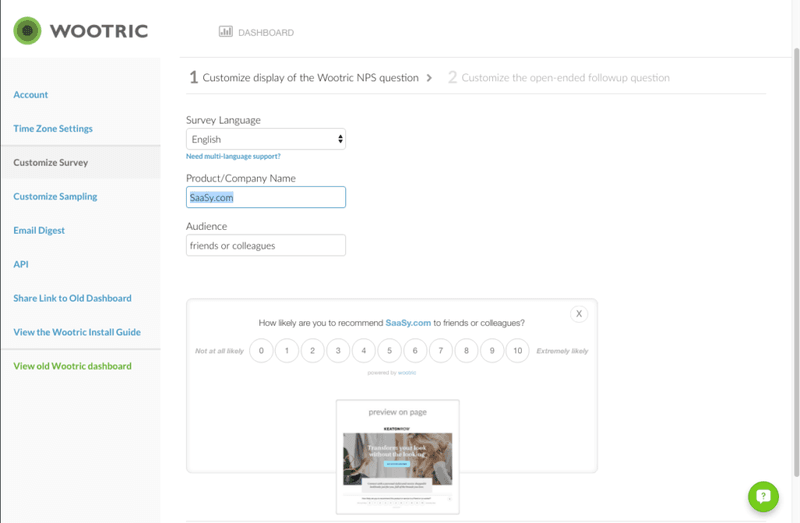The image size is (800, 523).
Task: Open the Dashboard bar chart icon
Action: pyautogui.click(x=226, y=32)
